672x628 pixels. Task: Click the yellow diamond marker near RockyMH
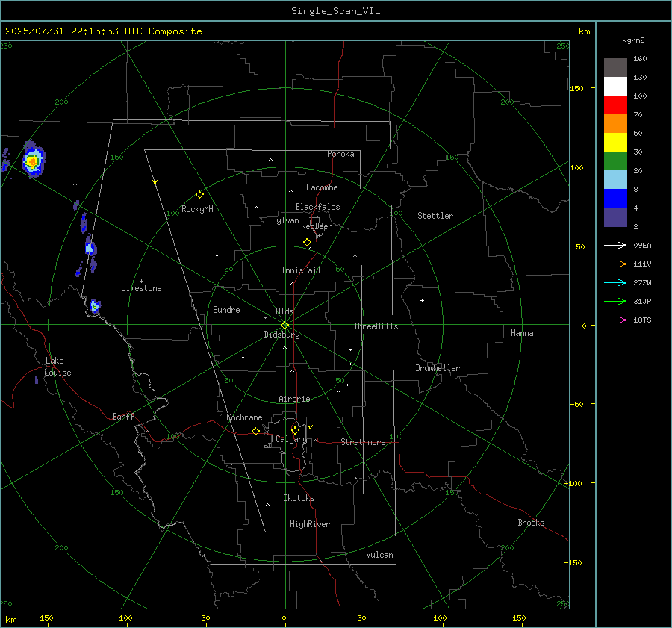[x=199, y=195]
